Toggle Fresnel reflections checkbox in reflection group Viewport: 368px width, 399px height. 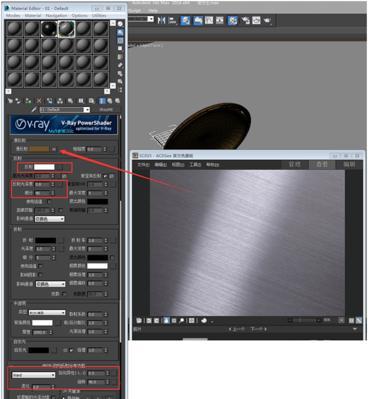tap(105, 176)
